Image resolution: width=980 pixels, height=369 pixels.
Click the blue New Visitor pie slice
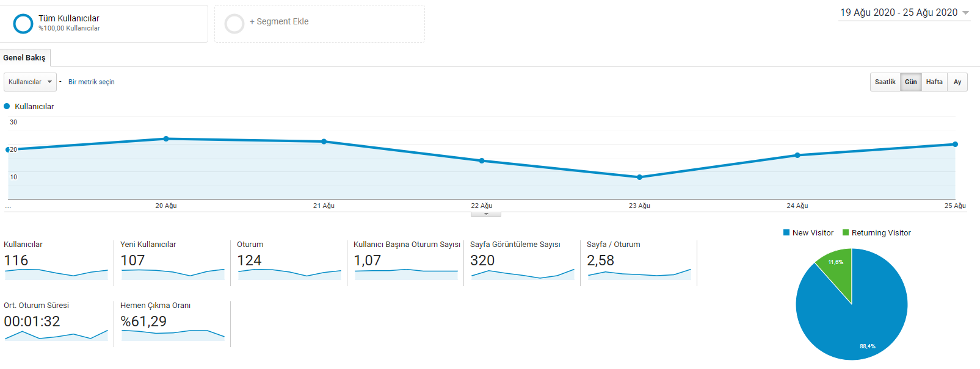(855, 317)
